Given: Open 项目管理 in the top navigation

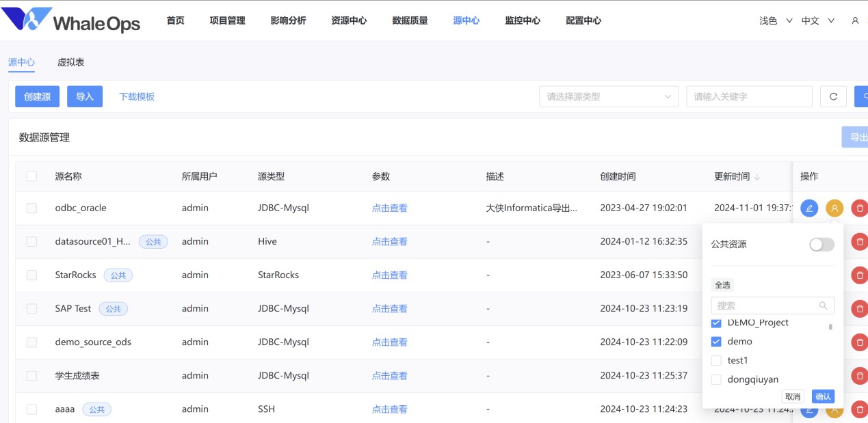Looking at the screenshot, I should pyautogui.click(x=228, y=21).
